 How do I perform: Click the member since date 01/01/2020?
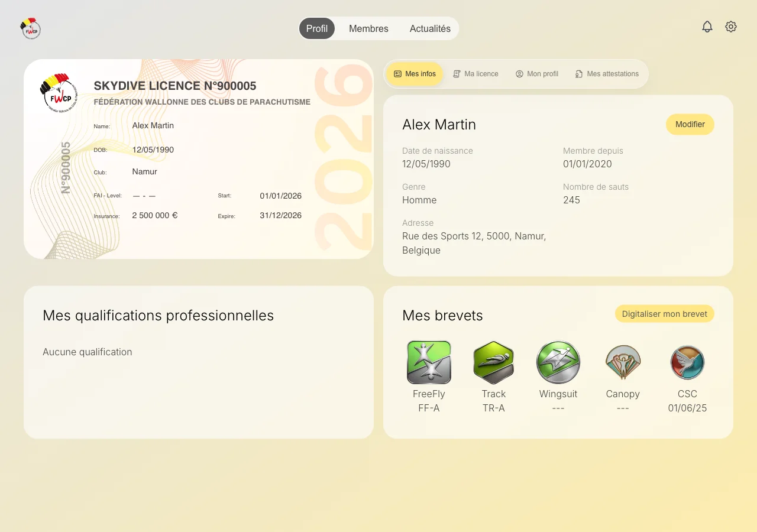[587, 164]
